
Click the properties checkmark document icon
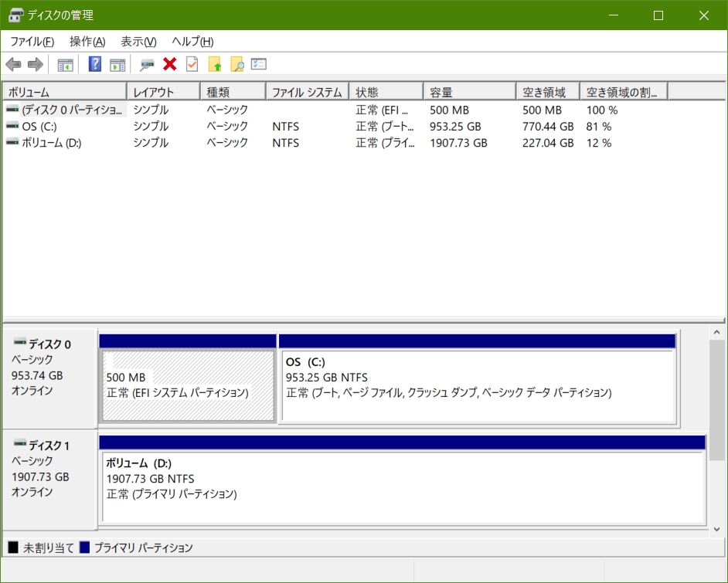point(192,64)
